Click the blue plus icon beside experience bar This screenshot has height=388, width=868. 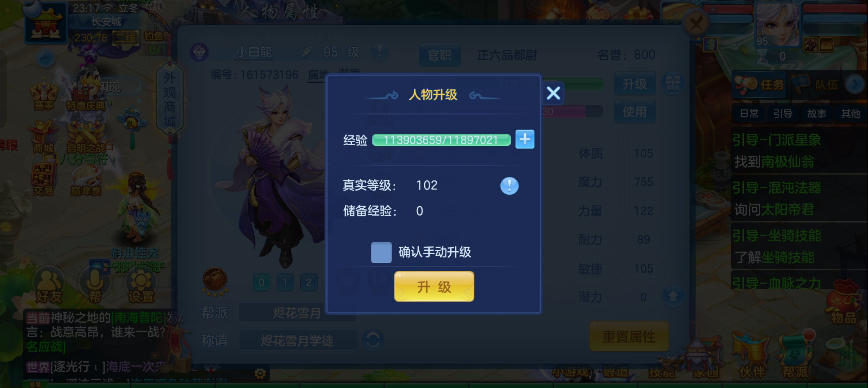coord(524,139)
